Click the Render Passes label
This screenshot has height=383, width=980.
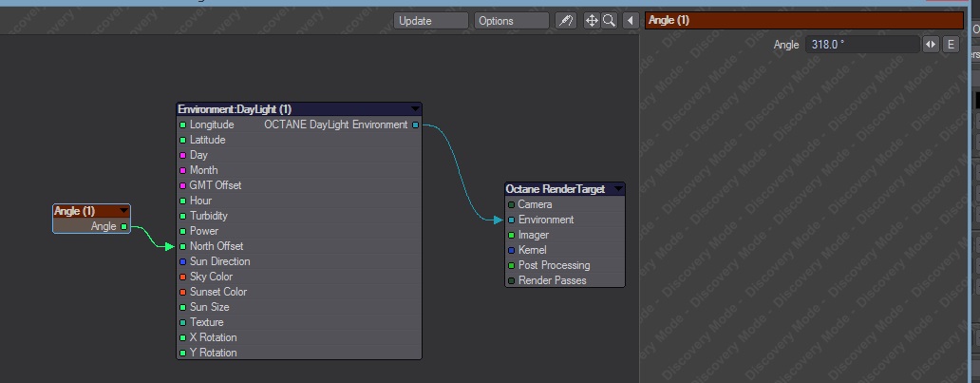553,280
